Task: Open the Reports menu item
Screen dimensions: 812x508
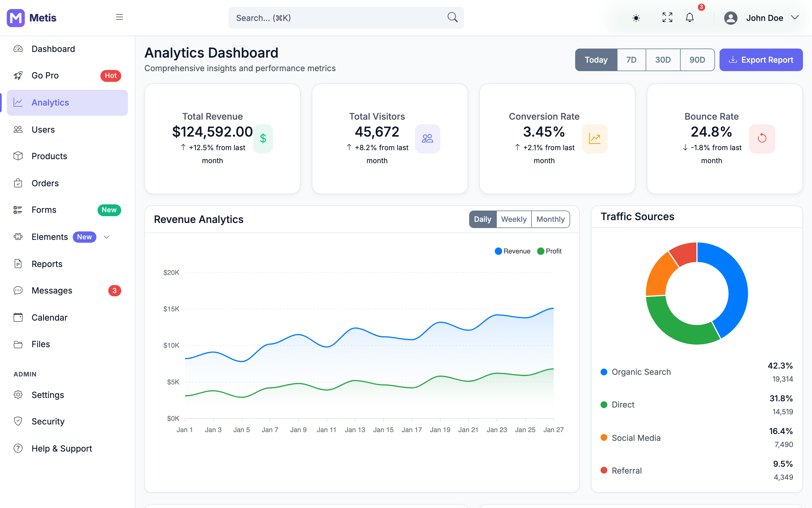Action: (x=67, y=264)
